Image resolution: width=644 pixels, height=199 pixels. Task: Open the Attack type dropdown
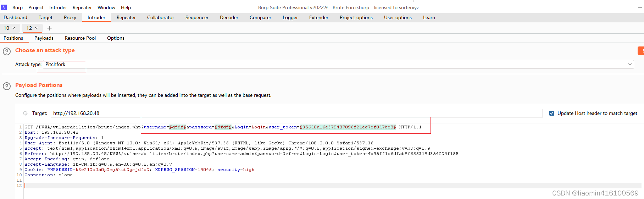click(x=338, y=64)
